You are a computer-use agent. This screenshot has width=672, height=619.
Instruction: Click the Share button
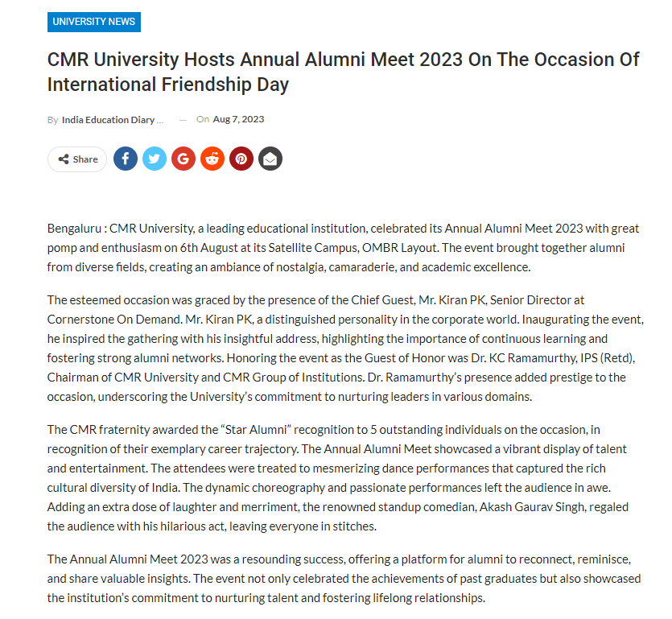(77, 159)
